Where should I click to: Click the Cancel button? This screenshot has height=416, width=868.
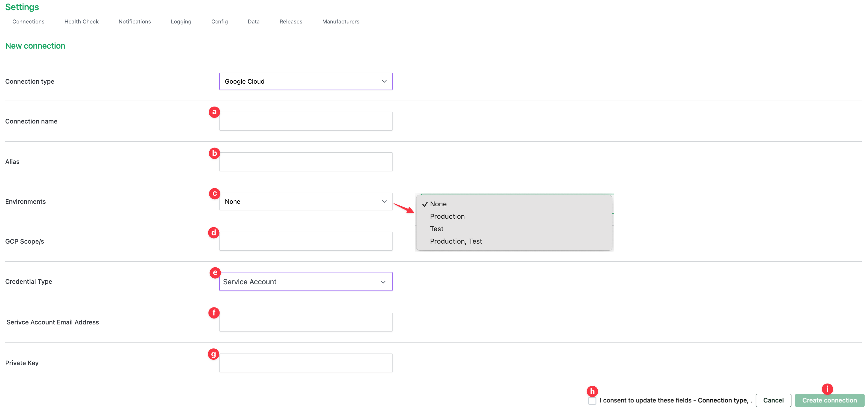[x=773, y=400]
